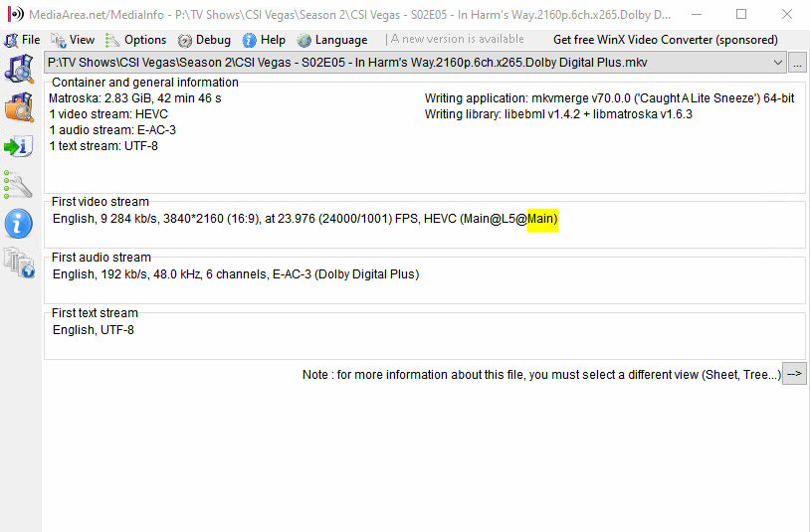Click '1 audio stream: E-AC-3' text
Screen dimensions: 810x532
(112, 130)
